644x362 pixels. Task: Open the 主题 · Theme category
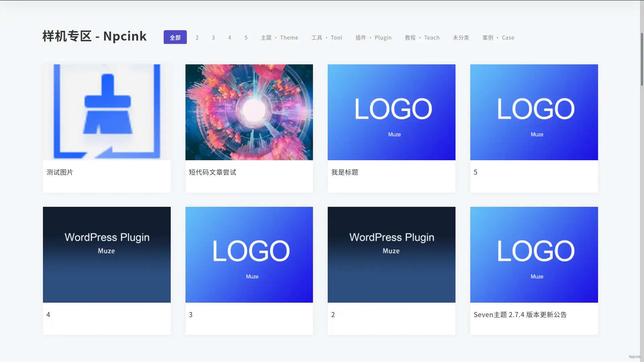pos(279,38)
